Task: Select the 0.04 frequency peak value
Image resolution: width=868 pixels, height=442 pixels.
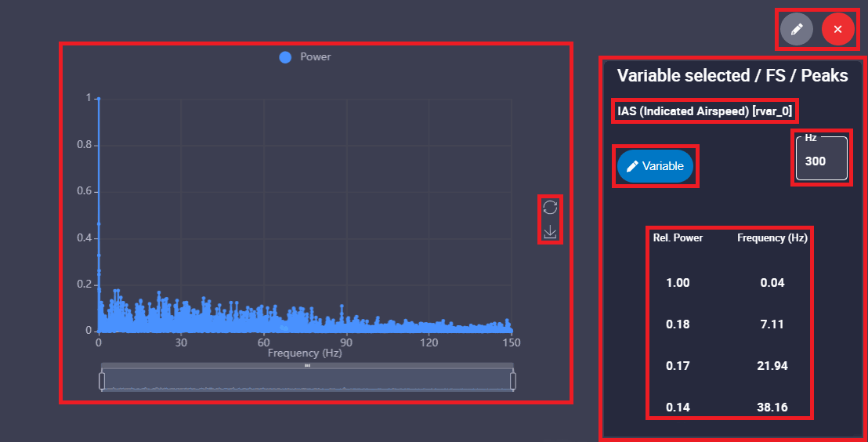Action: coord(772,283)
